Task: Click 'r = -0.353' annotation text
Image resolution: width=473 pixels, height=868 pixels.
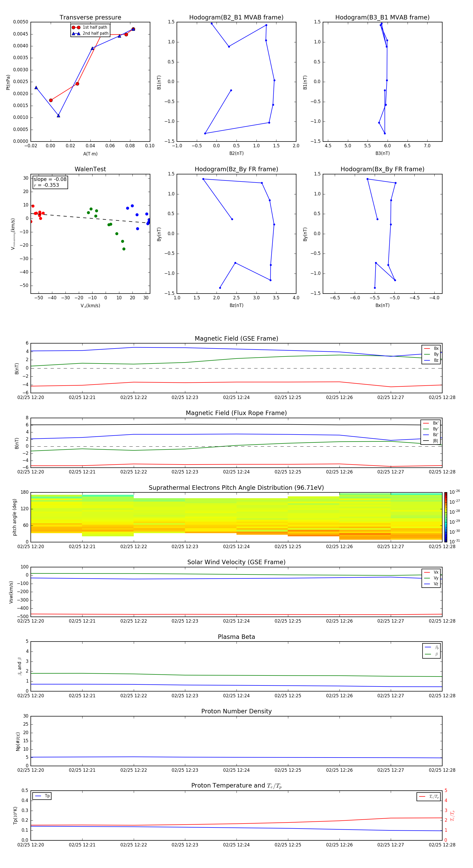Action: [x=47, y=185]
